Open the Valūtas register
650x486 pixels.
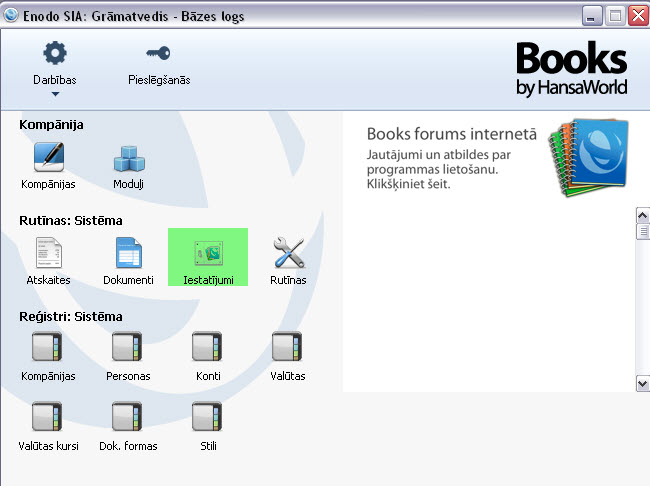287,347
